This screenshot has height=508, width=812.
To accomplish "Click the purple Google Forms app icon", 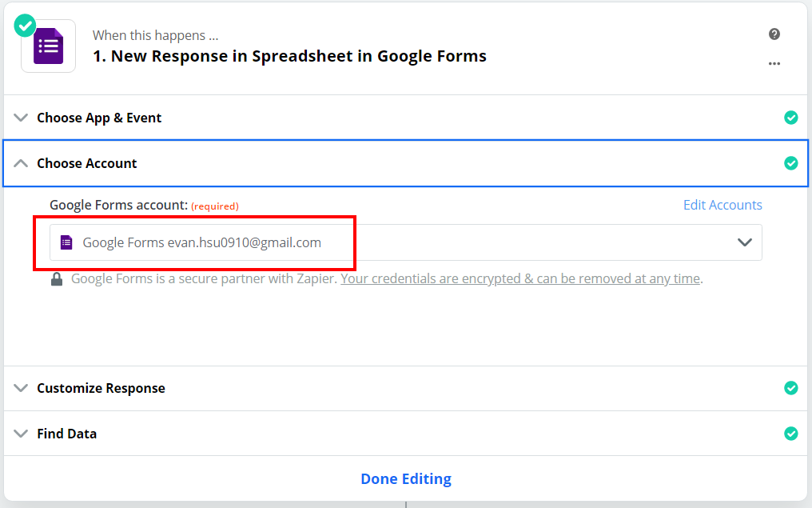I will pyautogui.click(x=48, y=46).
